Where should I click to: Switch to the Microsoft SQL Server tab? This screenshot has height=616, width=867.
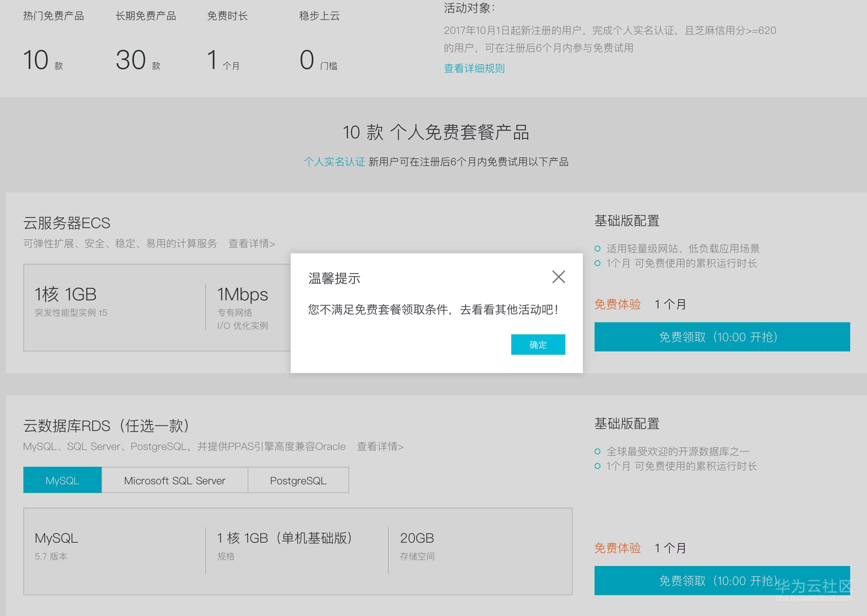[x=174, y=480]
